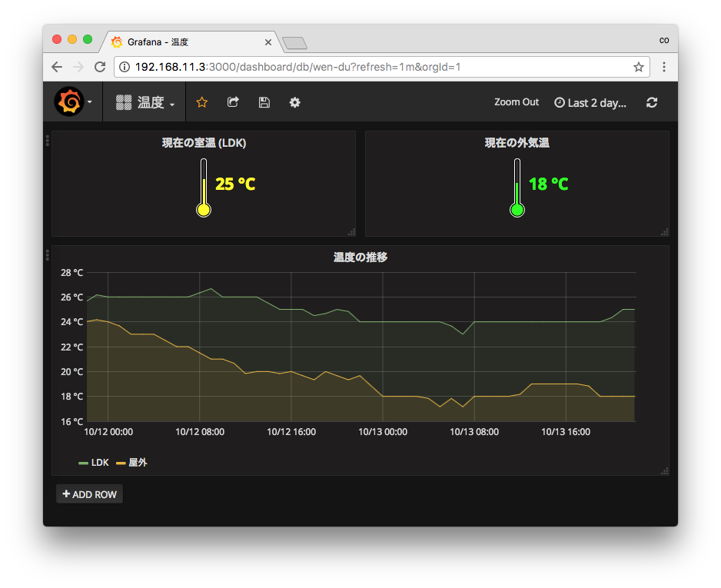Viewport: 721px width, 588px height.
Task: Click the site info icon in address bar
Action: pyautogui.click(x=125, y=67)
